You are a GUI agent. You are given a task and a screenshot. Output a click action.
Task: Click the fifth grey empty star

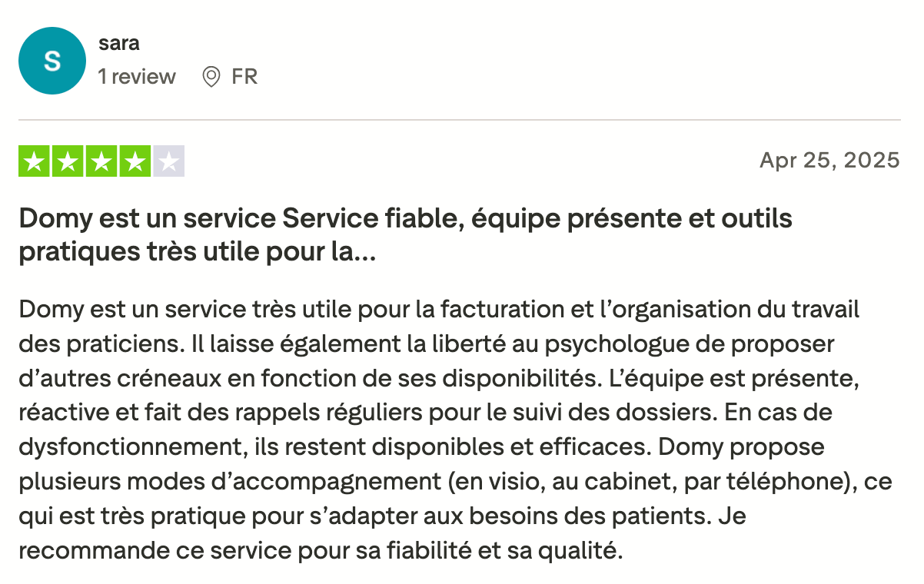tap(169, 161)
